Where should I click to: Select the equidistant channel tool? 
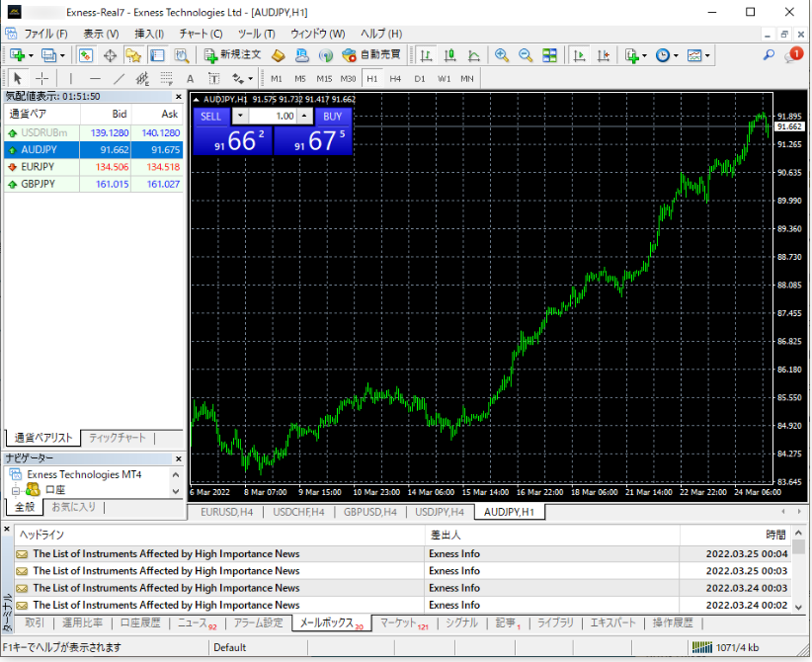[x=142, y=79]
